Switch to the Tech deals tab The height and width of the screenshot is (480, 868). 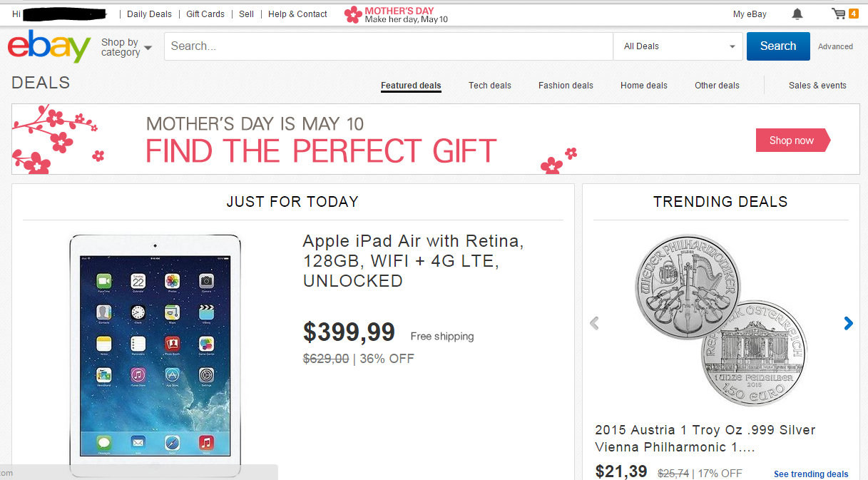coord(490,86)
